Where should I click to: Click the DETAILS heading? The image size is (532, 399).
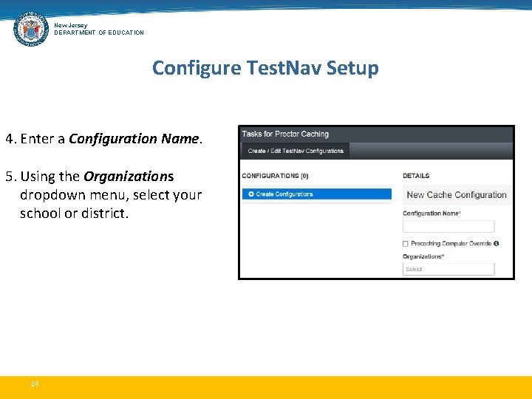click(x=416, y=176)
